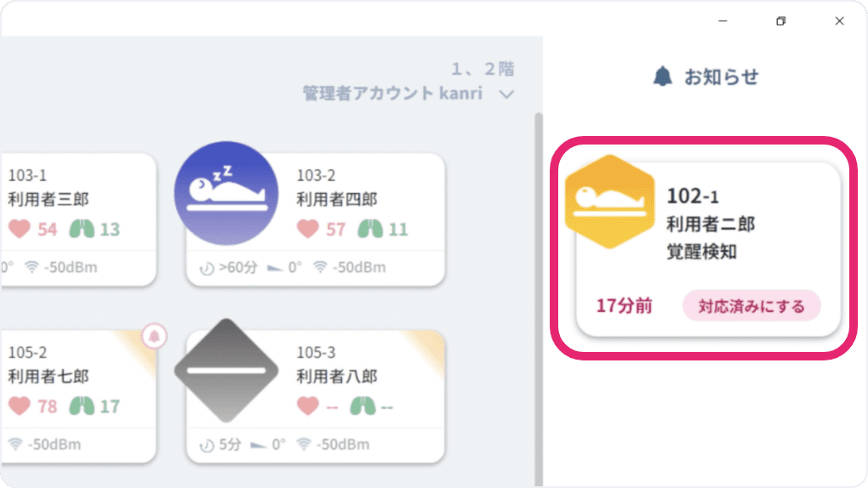Viewport: 868px width, 488px height.
Task: Restore the window with the title bar button
Action: (x=781, y=21)
